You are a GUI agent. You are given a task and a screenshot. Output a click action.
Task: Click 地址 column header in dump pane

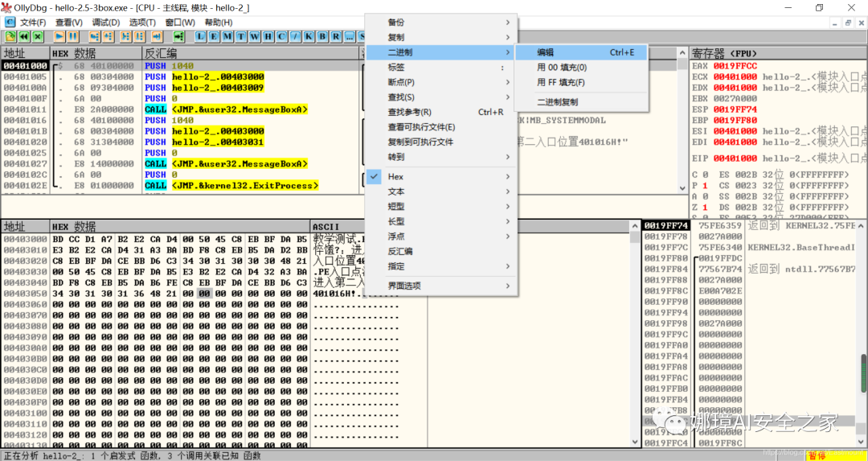pos(25,227)
